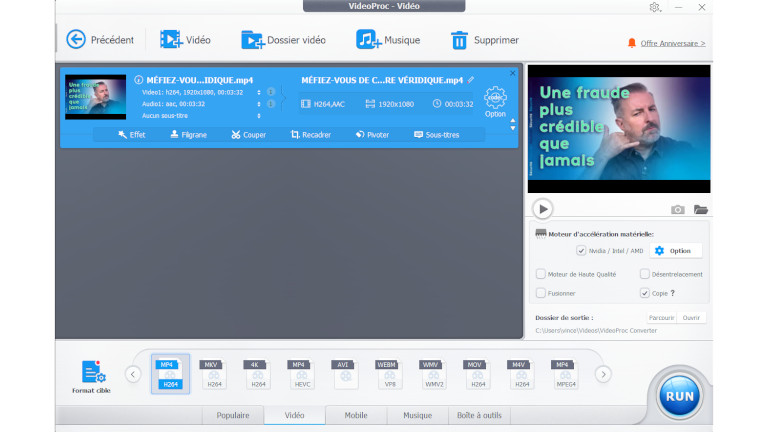Click the large video preview image
This screenshot has height=432, width=768.
(619, 129)
